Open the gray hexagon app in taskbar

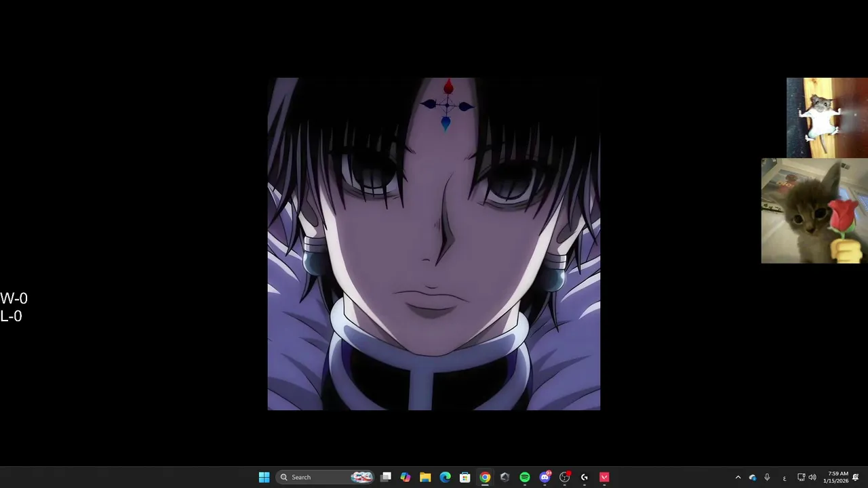[x=505, y=477]
